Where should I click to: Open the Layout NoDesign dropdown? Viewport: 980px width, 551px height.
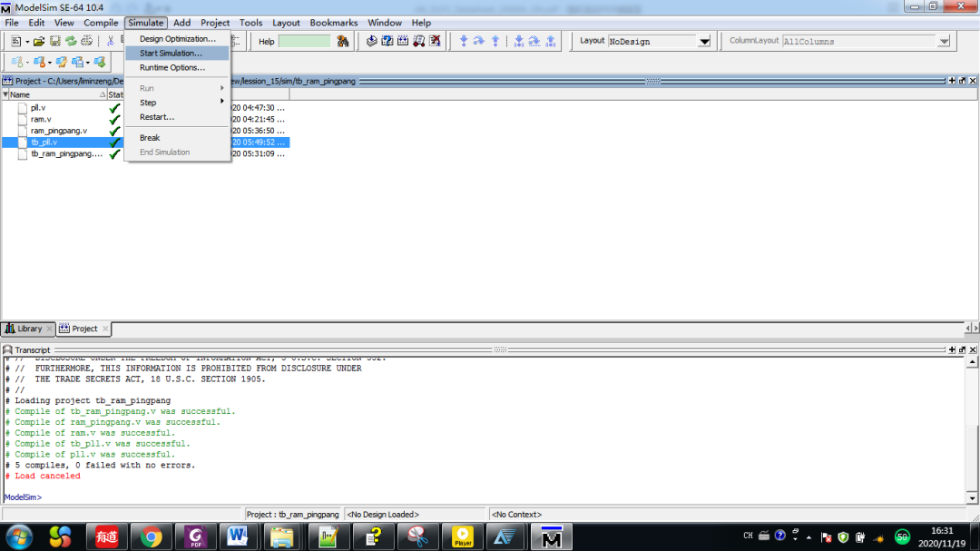click(704, 42)
